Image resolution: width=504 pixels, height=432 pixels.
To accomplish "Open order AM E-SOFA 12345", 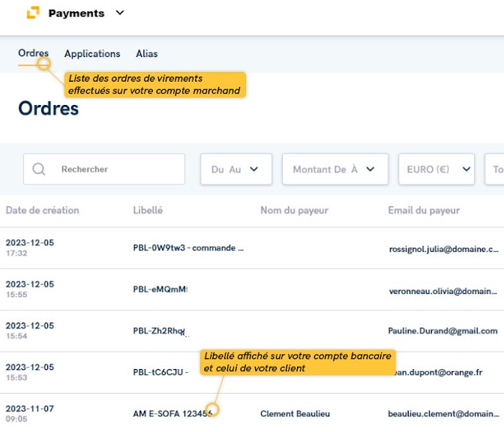I will pyautogui.click(x=172, y=414).
